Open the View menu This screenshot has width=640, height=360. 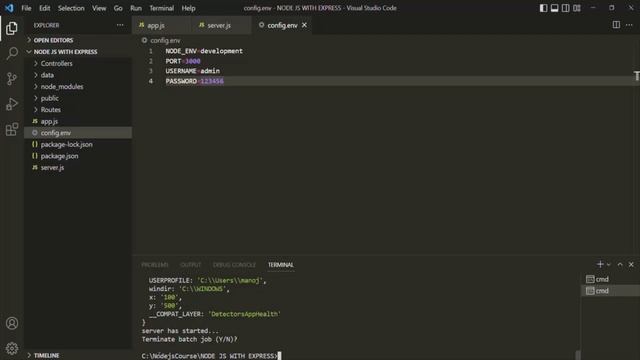click(x=99, y=8)
